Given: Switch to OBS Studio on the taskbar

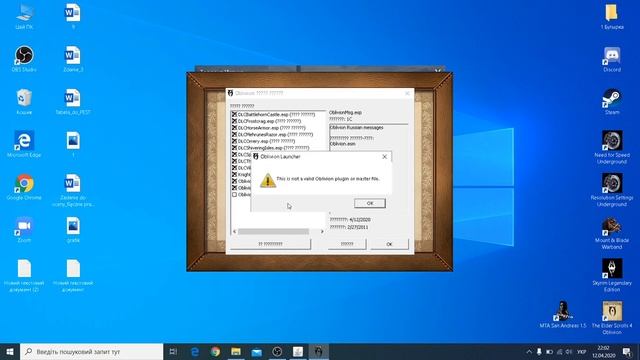Looking at the screenshot, I should (x=277, y=351).
